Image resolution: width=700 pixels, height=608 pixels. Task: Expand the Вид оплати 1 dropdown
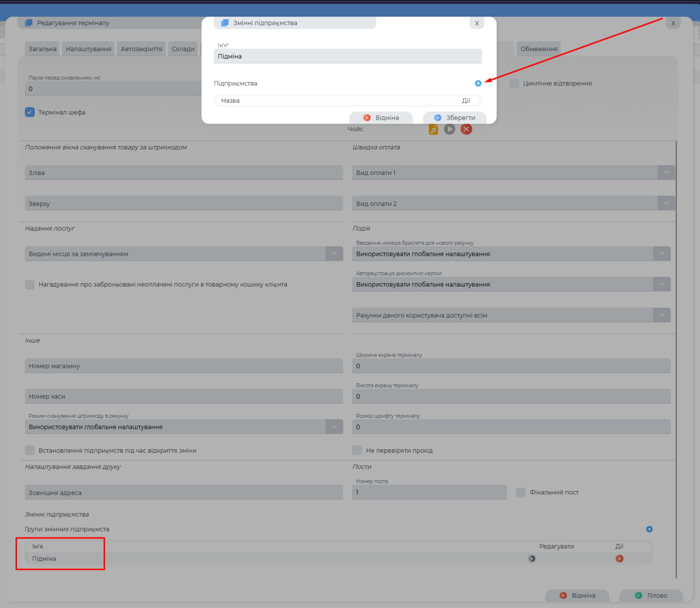coord(666,173)
